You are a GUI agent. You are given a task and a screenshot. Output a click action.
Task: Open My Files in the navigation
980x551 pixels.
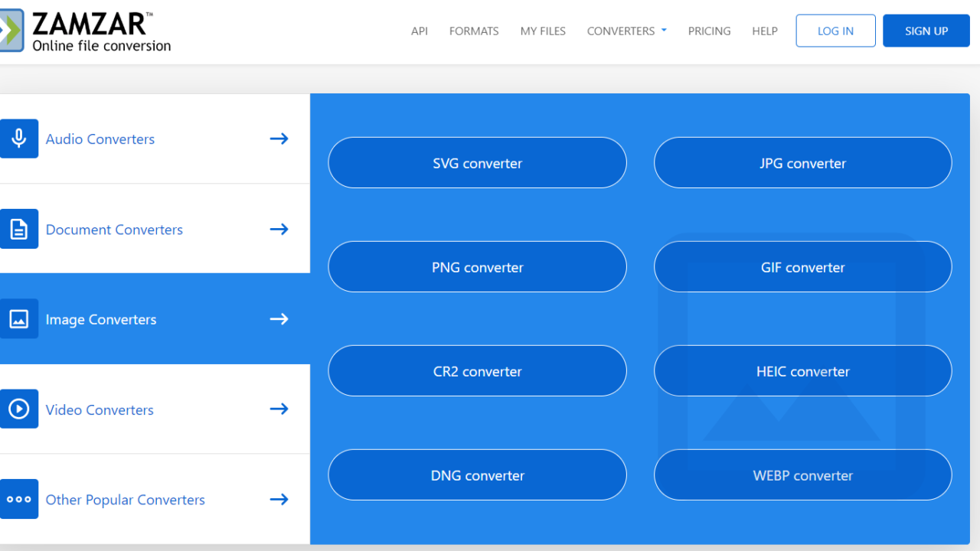(543, 31)
